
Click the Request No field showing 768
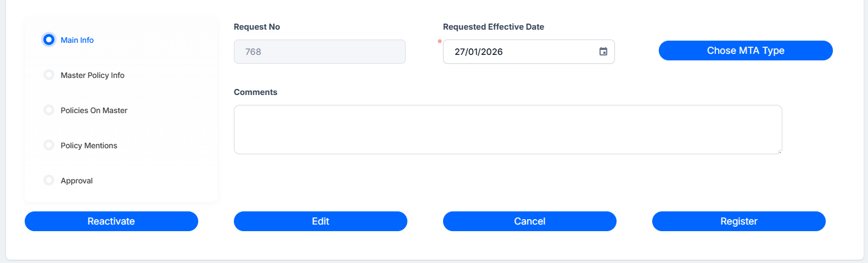[320, 52]
